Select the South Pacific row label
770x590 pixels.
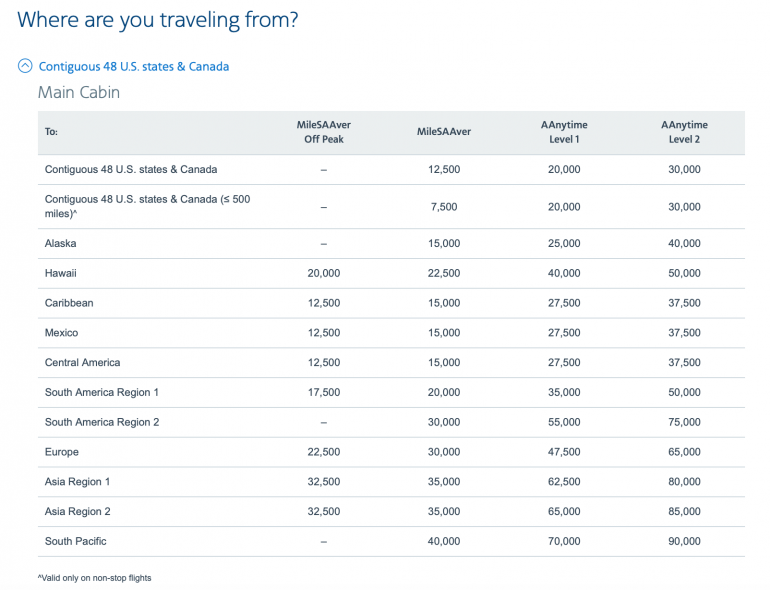pos(76,541)
